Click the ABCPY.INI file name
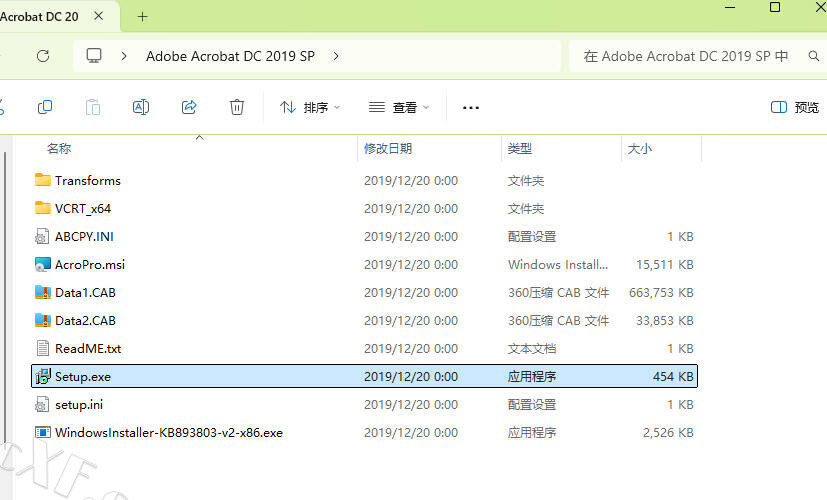827x500 pixels. (x=84, y=236)
